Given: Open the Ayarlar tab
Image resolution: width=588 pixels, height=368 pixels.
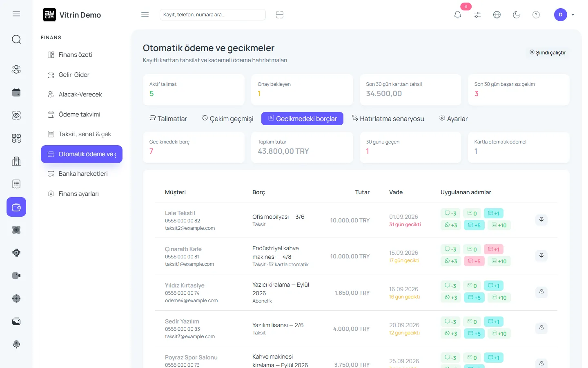Looking at the screenshot, I should click(453, 119).
